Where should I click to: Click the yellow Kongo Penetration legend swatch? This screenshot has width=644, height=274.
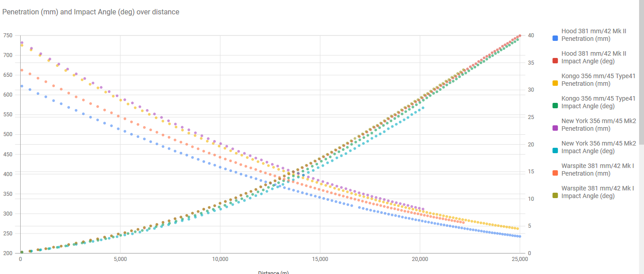tap(555, 84)
